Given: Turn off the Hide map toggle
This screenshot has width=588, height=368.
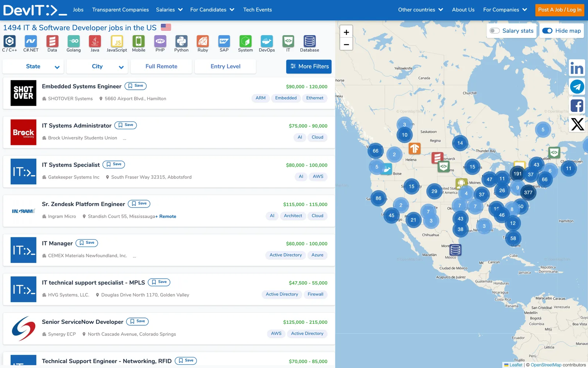Looking at the screenshot, I should (548, 31).
